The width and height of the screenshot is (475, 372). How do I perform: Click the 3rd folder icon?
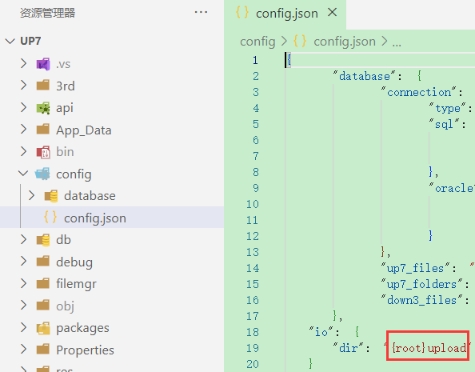tap(43, 85)
